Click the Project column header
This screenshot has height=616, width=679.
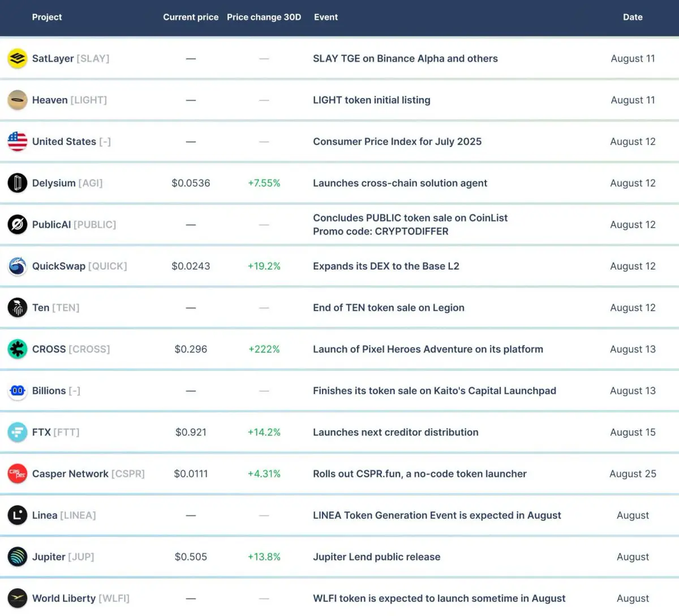(x=47, y=17)
